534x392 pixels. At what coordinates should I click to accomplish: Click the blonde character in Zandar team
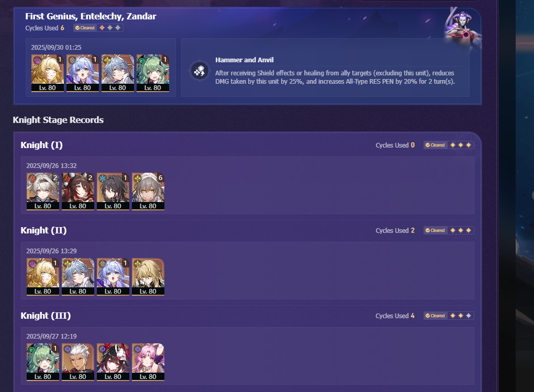click(47, 73)
